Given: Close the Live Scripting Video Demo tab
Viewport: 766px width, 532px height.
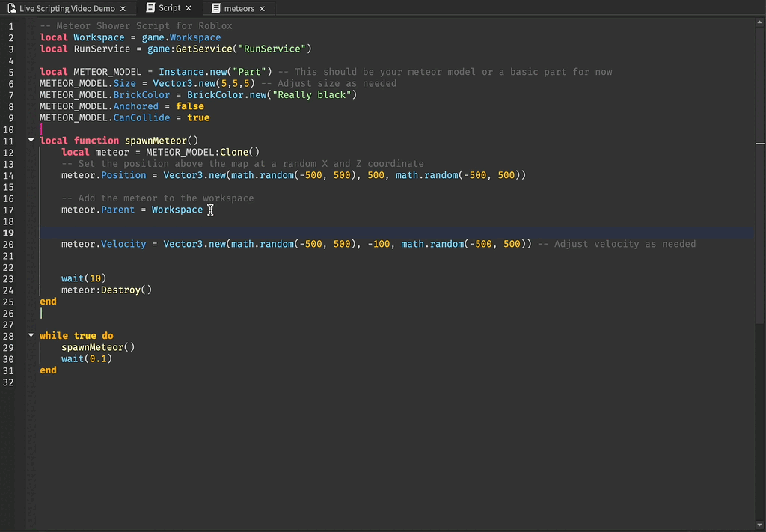Looking at the screenshot, I should pos(123,9).
